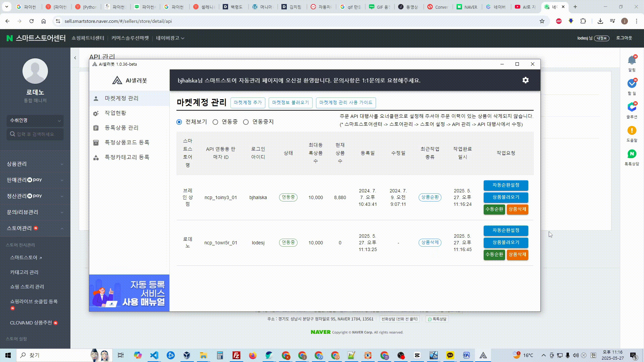Open the 톡톡상담 chat icon
The image size is (644, 362).
pos(632,154)
